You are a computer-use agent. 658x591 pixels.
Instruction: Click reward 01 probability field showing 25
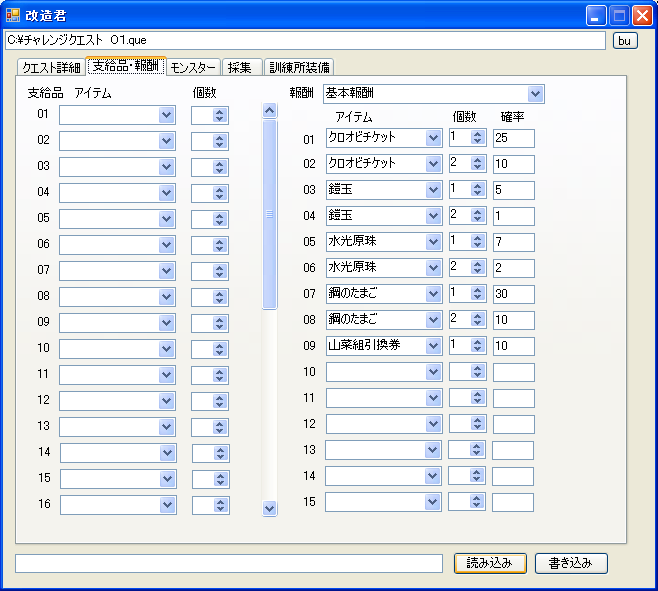(513, 138)
